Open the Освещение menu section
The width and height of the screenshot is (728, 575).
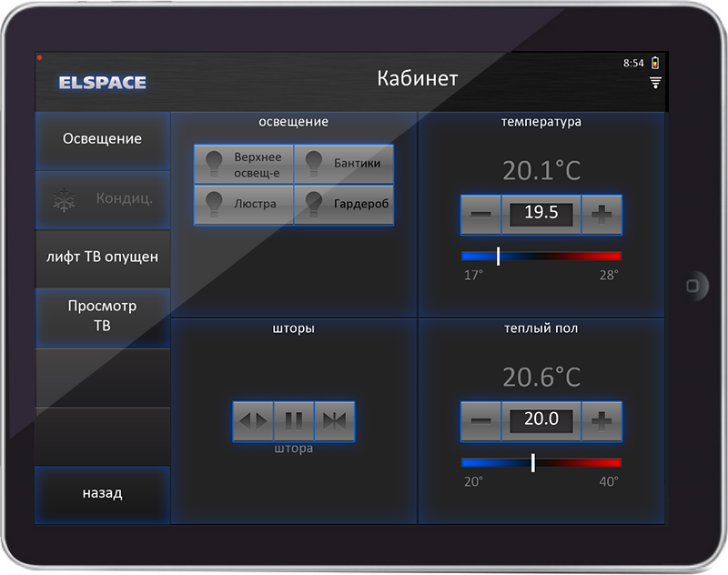pos(102,139)
